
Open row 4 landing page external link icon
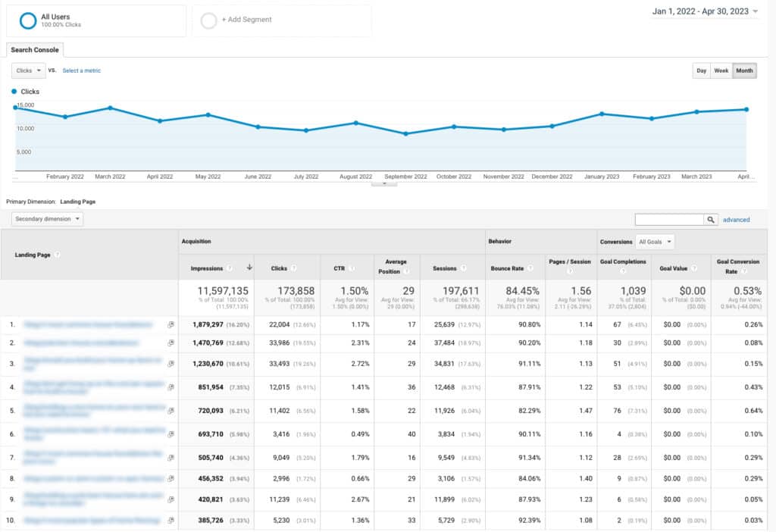(171, 387)
